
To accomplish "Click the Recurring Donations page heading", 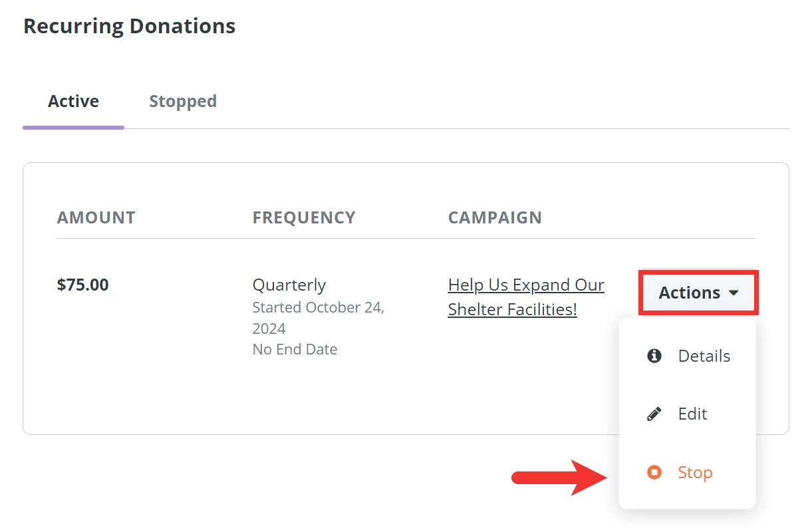I will 129,26.
